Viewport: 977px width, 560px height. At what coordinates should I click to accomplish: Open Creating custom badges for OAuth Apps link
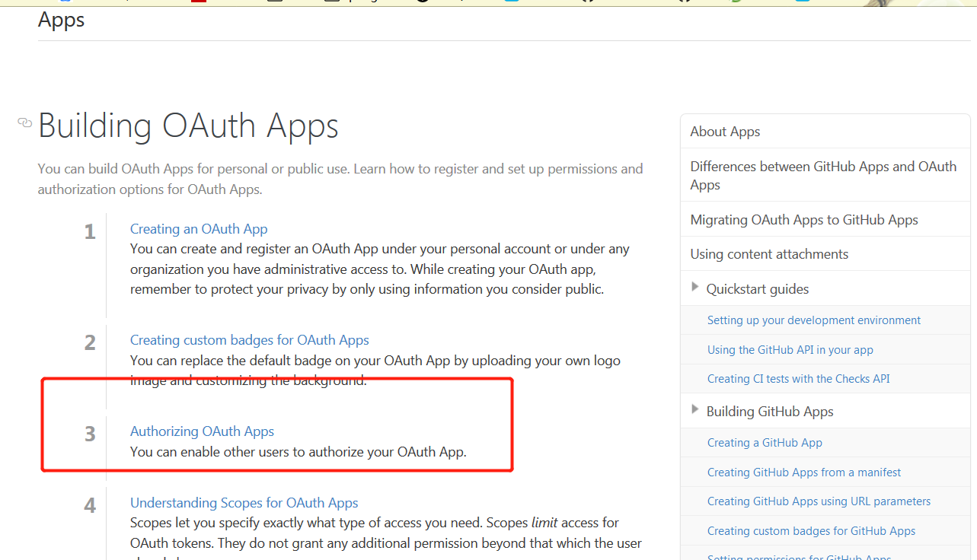pos(250,340)
